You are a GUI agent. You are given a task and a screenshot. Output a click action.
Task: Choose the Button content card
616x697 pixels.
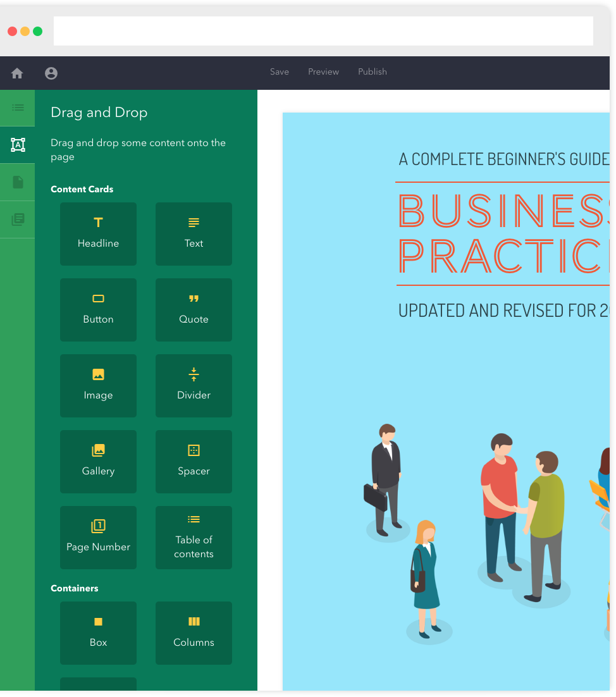(98, 309)
